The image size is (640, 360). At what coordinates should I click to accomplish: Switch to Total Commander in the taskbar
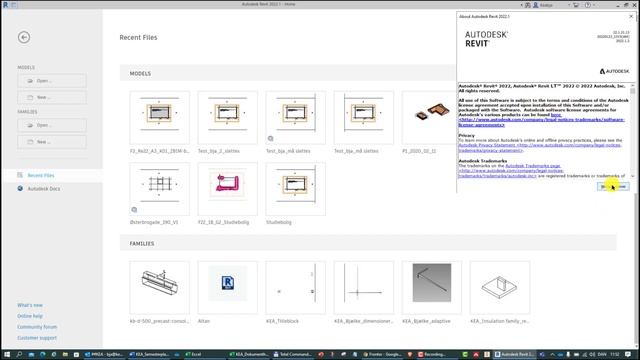tap(293, 354)
